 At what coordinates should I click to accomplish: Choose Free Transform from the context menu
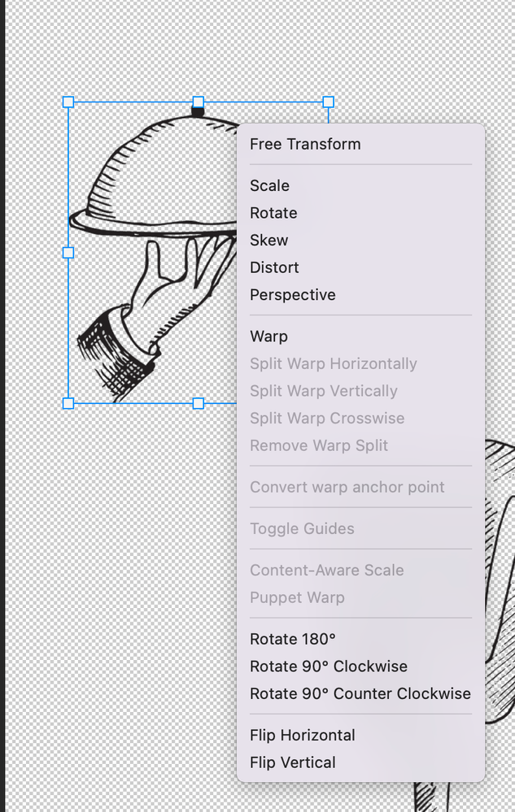(x=305, y=145)
